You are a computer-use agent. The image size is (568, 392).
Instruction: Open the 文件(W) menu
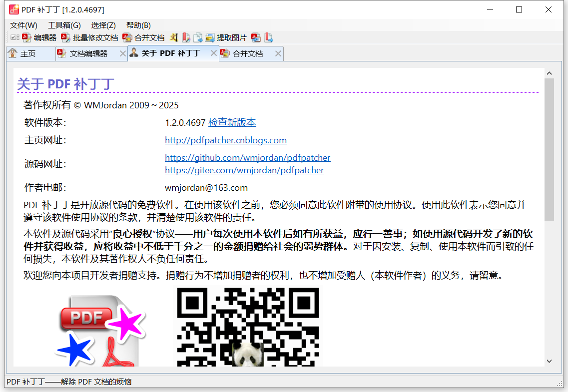click(x=23, y=25)
